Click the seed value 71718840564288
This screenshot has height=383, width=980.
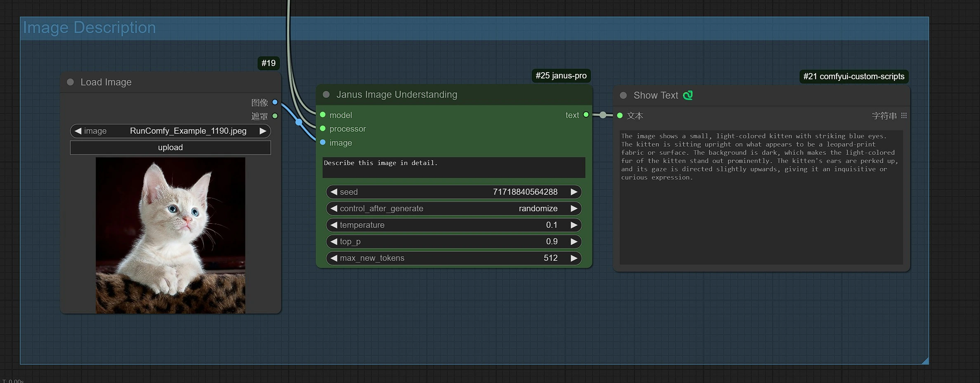pyautogui.click(x=525, y=192)
